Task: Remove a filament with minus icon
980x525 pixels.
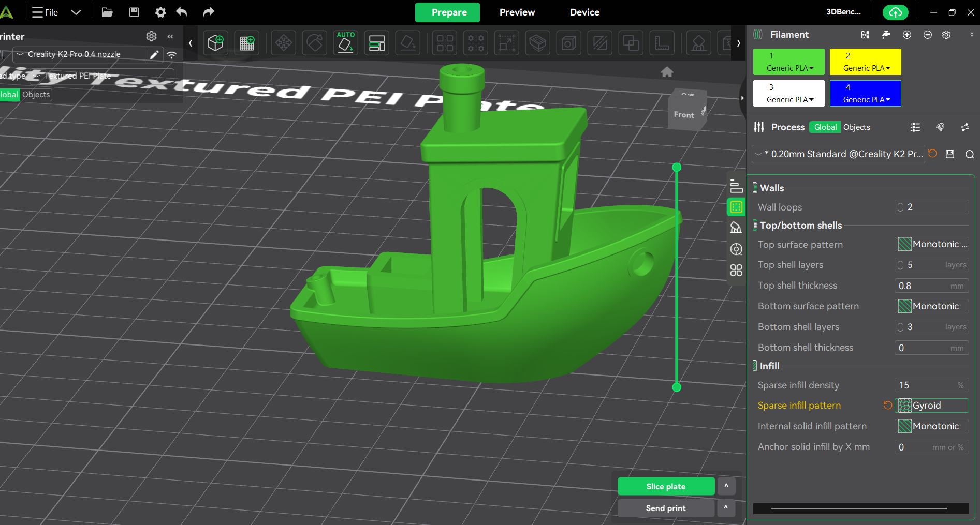Action: (928, 35)
